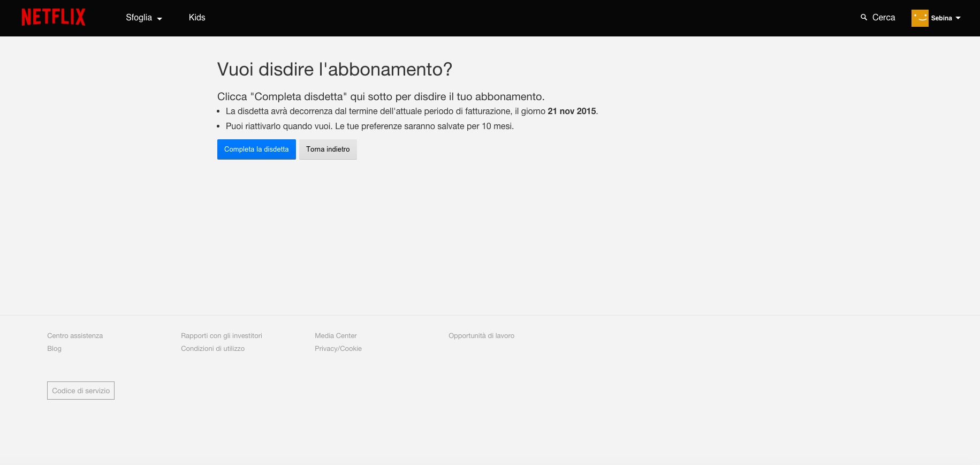The image size is (980, 465).
Task: Open Rapporti con gli investitori
Action: point(222,336)
